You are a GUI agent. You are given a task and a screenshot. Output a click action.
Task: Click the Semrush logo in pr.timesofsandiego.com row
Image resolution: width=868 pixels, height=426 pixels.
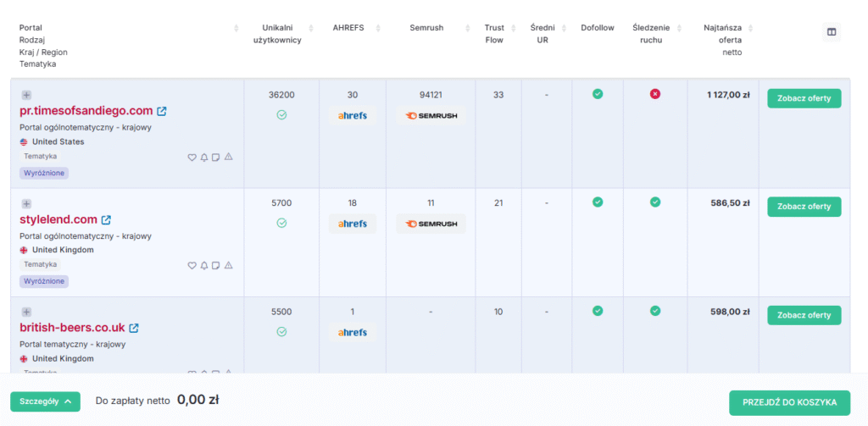tap(431, 115)
